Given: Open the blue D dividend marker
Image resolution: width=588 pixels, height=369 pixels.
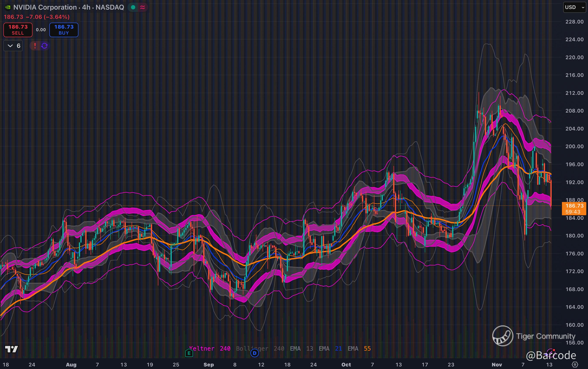Looking at the screenshot, I should (254, 353).
